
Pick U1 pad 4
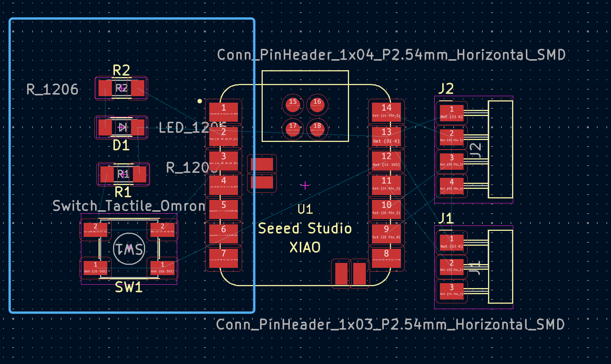(x=223, y=185)
